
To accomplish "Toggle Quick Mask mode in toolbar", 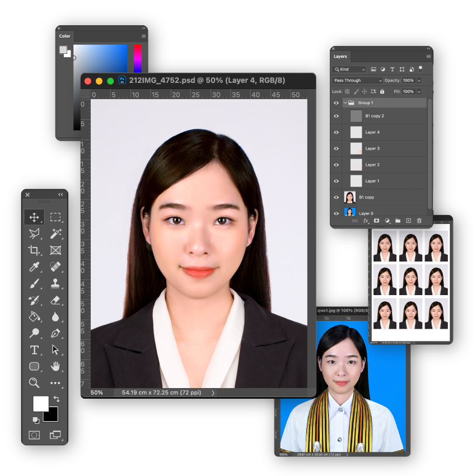I will (x=34, y=435).
